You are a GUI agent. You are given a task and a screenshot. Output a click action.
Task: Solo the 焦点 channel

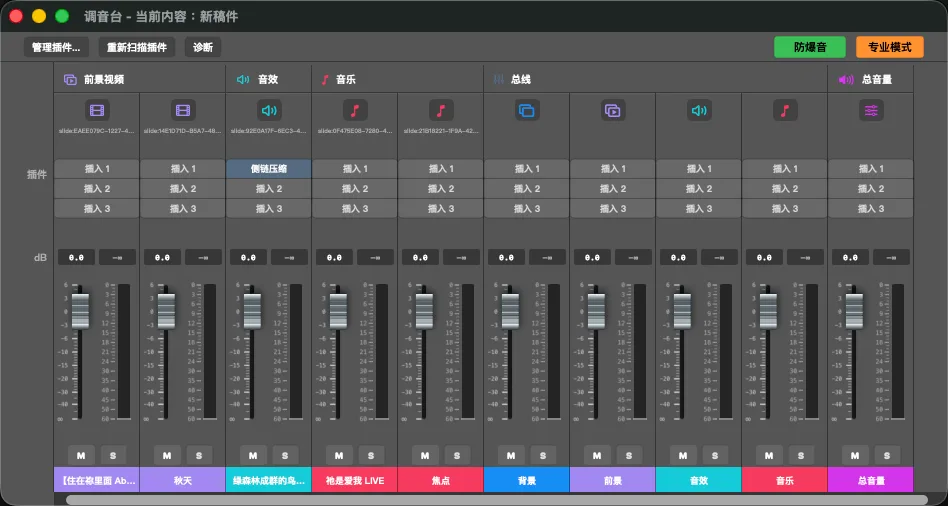coord(457,455)
